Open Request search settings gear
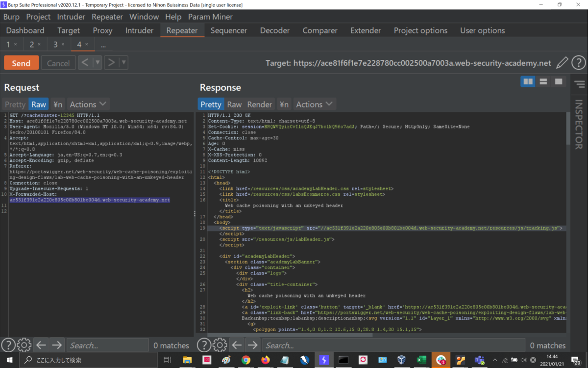Screen dimensions: 588x368 point(24,345)
